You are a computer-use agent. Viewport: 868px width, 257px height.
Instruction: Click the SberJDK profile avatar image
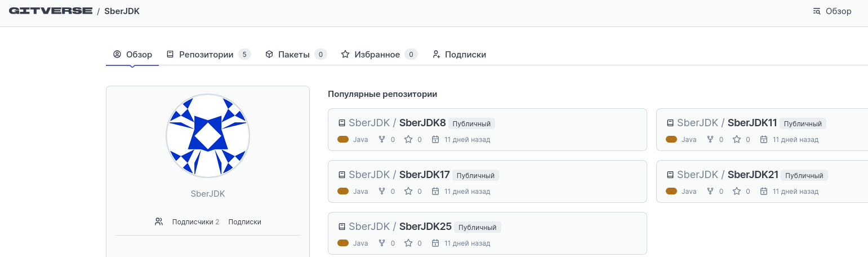point(208,136)
